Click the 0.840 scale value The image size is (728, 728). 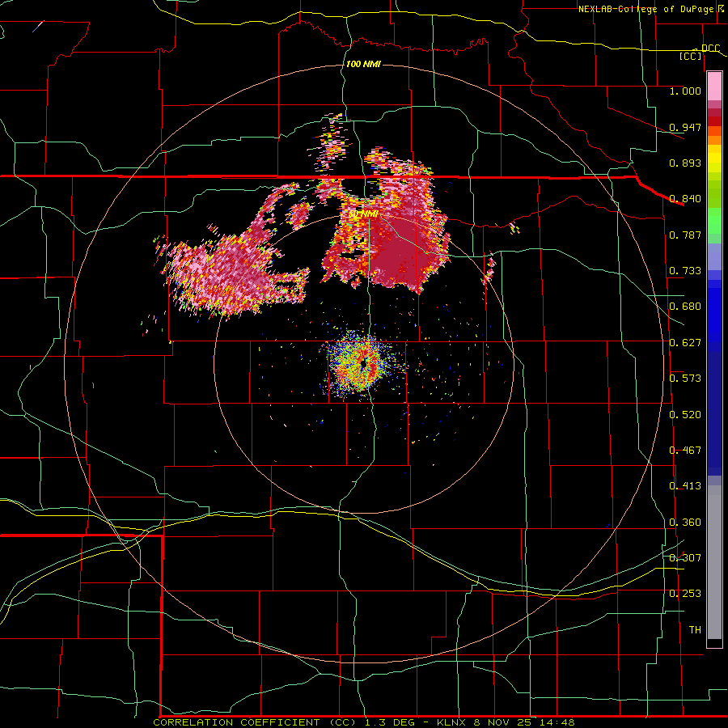click(x=685, y=199)
